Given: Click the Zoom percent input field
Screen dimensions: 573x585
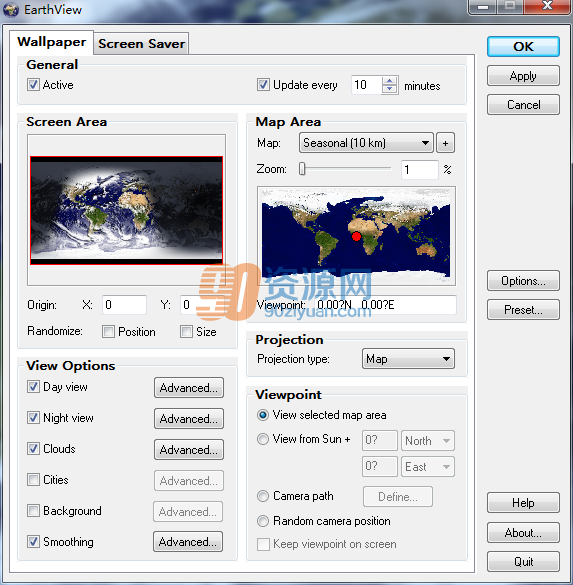Looking at the screenshot, I should pos(419,170).
